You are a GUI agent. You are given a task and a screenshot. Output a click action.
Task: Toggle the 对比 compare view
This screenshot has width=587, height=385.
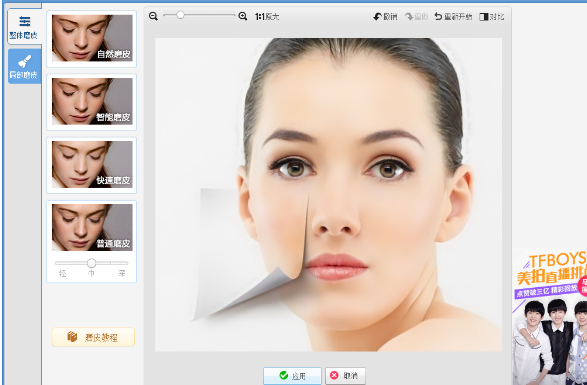click(492, 17)
